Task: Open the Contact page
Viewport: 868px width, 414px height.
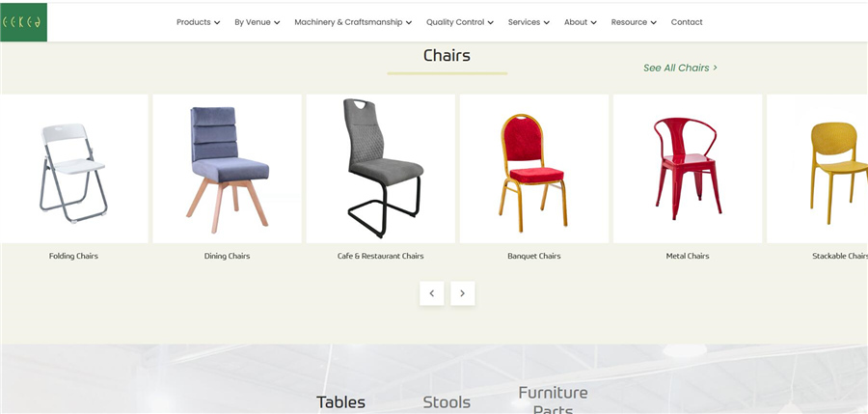Action: click(x=687, y=22)
